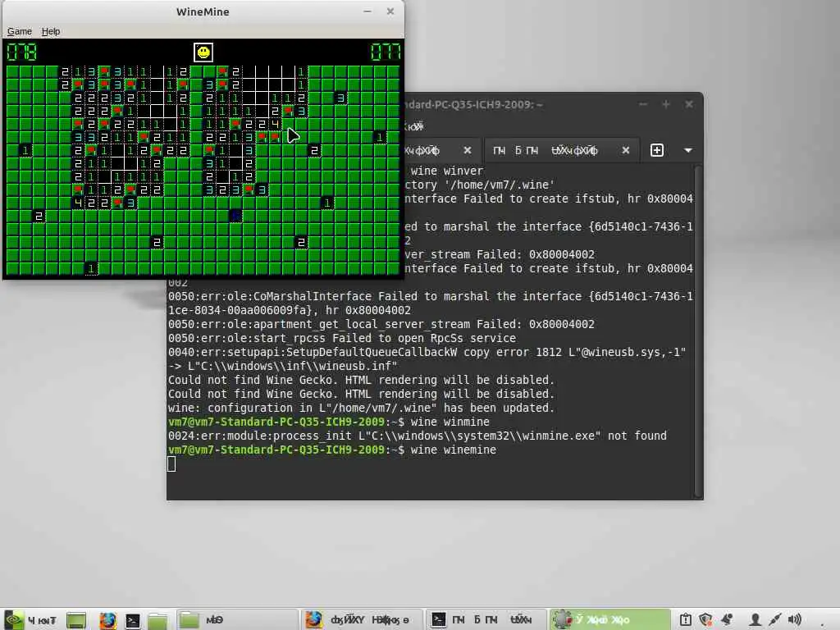The width and height of the screenshot is (840, 630).
Task: Click the show desktop icon in the taskbar
Action: click(76, 620)
